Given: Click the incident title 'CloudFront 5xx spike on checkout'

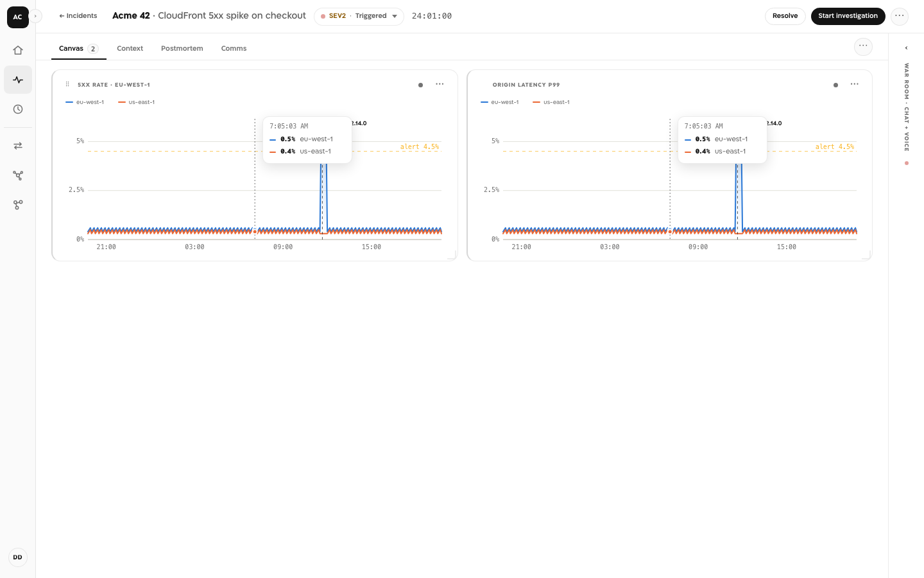Looking at the screenshot, I should pos(232,15).
